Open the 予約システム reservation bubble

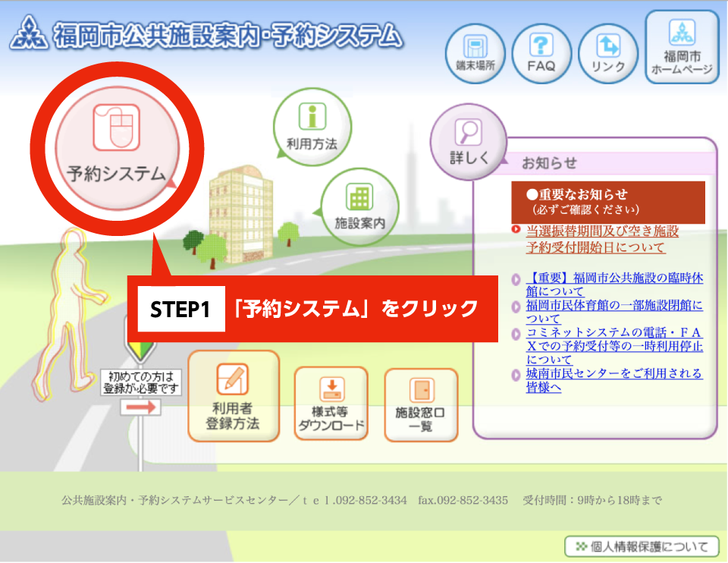click(117, 148)
